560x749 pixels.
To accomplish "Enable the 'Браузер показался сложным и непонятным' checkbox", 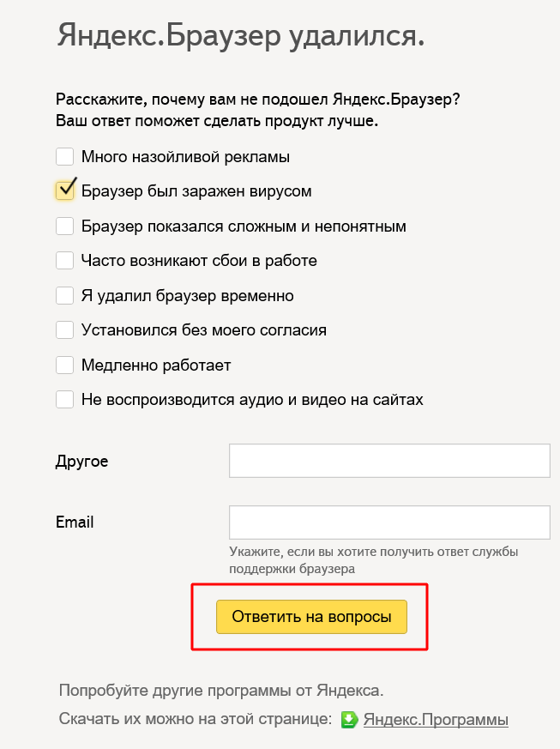I will 64,227.
